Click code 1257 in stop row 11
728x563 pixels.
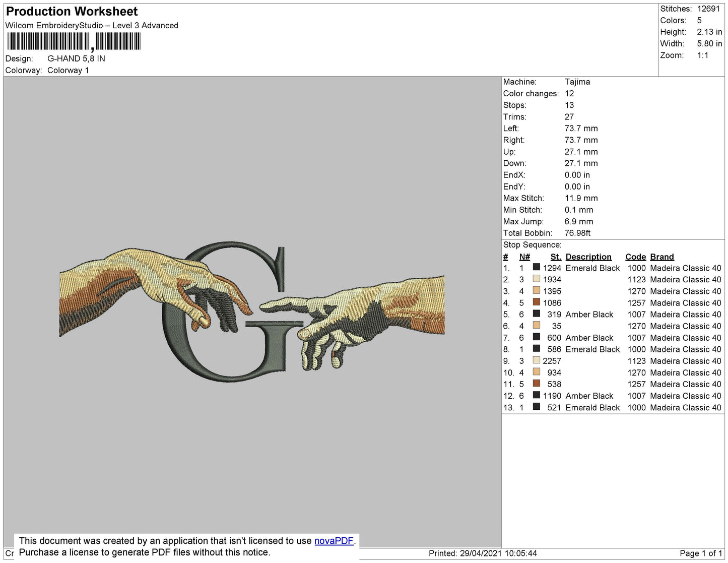(637, 384)
